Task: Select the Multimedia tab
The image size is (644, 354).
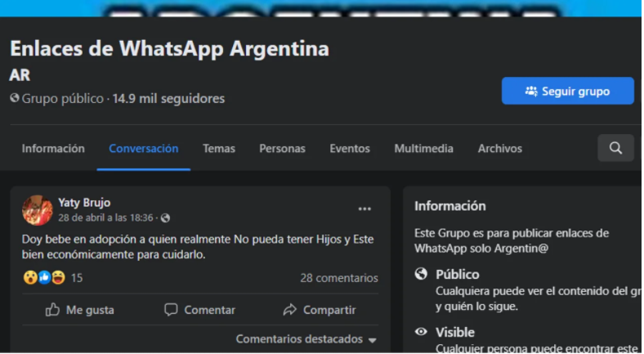Action: click(x=423, y=149)
